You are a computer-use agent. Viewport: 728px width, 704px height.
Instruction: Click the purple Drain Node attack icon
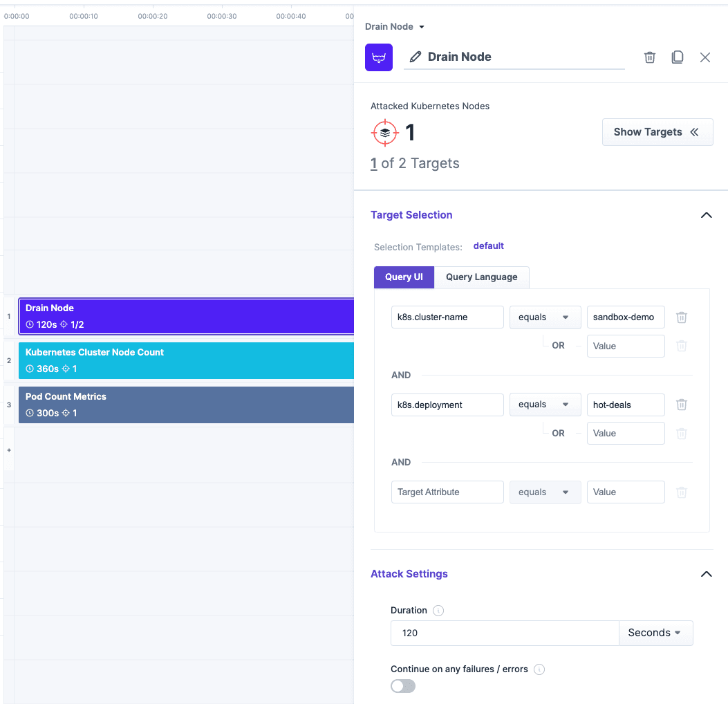(x=378, y=57)
